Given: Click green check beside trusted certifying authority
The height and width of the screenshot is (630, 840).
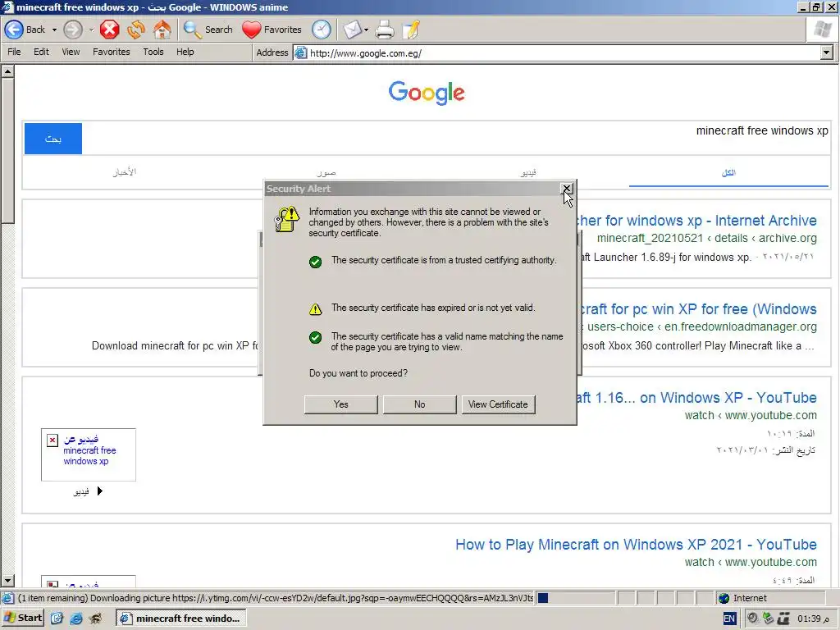Looking at the screenshot, I should click(316, 262).
